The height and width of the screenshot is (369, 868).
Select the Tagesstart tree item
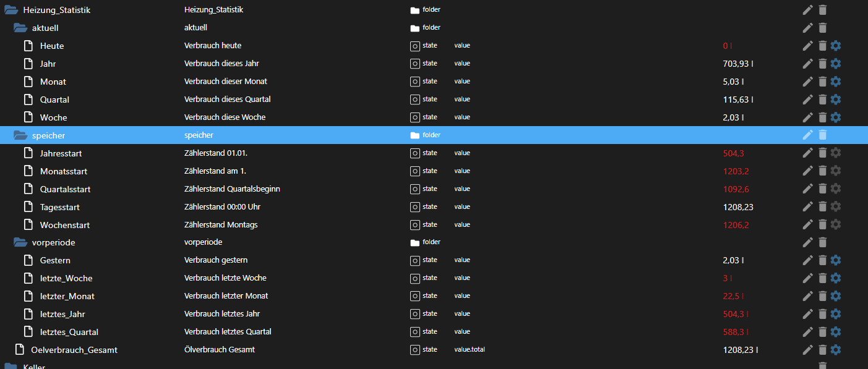pyautogui.click(x=60, y=207)
